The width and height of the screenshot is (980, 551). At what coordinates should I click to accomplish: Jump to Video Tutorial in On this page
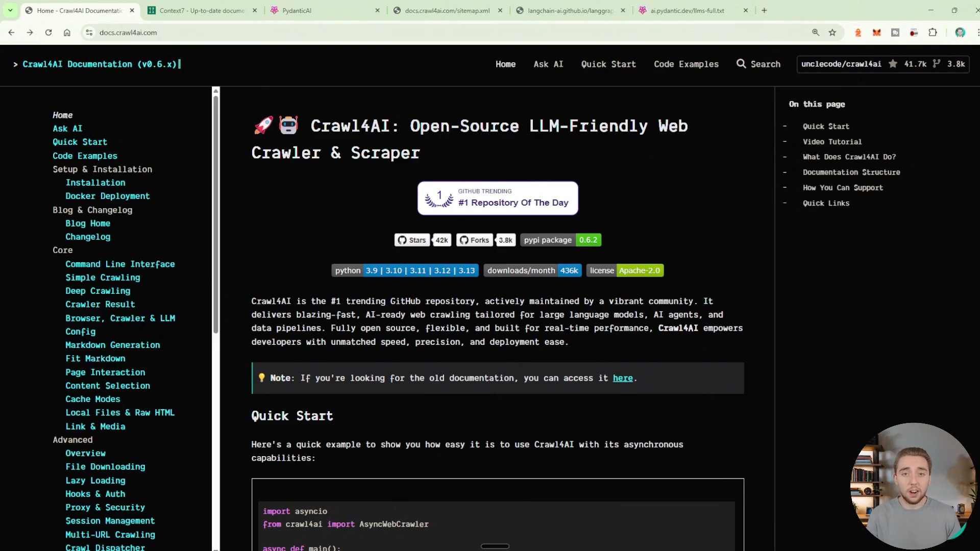tap(832, 142)
